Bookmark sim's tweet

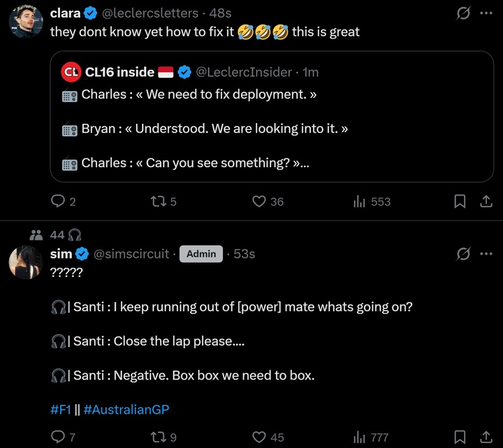pos(460,437)
